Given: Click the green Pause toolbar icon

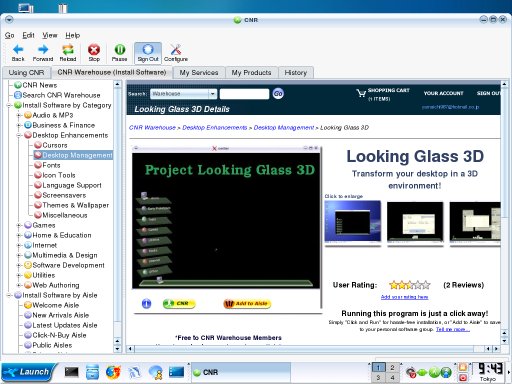Looking at the screenshot, I should pos(119,50).
